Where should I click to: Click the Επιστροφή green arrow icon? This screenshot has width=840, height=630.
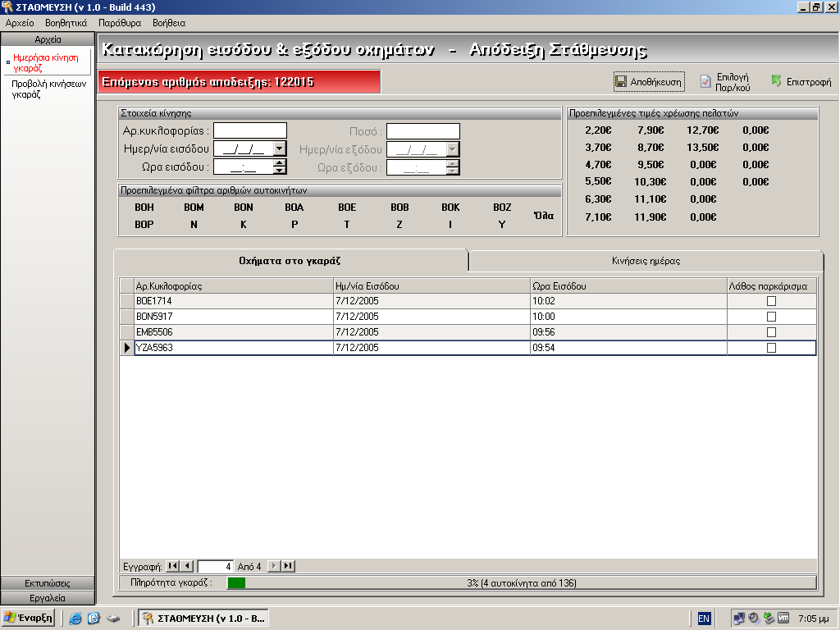[776, 81]
